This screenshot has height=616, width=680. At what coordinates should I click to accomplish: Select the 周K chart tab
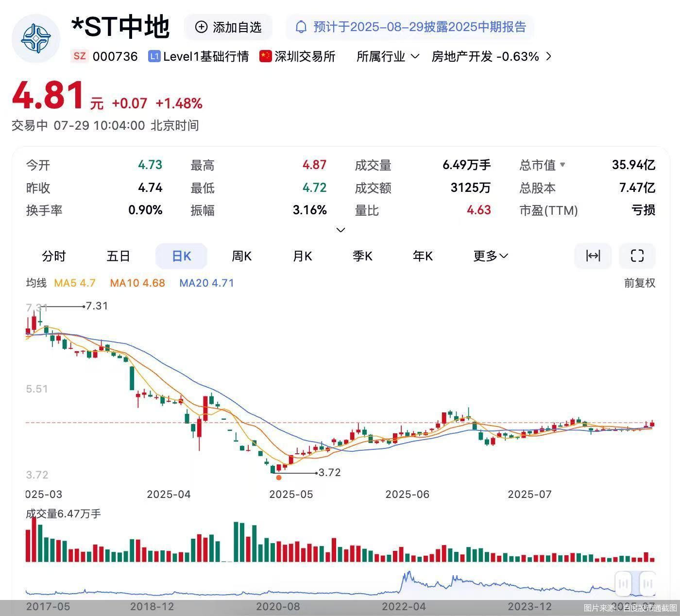[x=241, y=256]
